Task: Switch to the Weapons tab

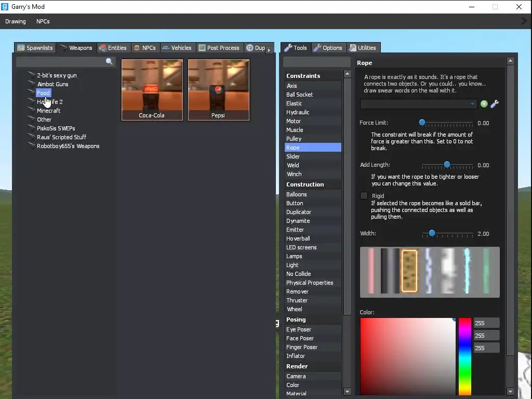Action: (77, 48)
